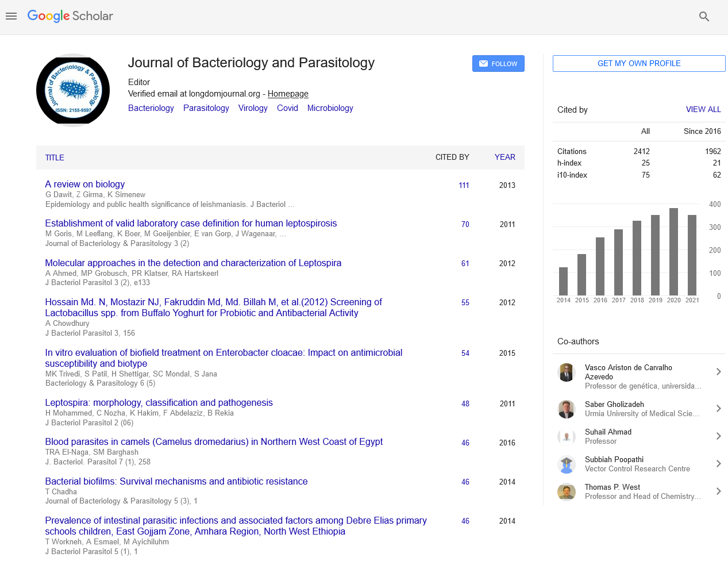
Task: Select the Parasitology topic tag
Action: tap(206, 108)
